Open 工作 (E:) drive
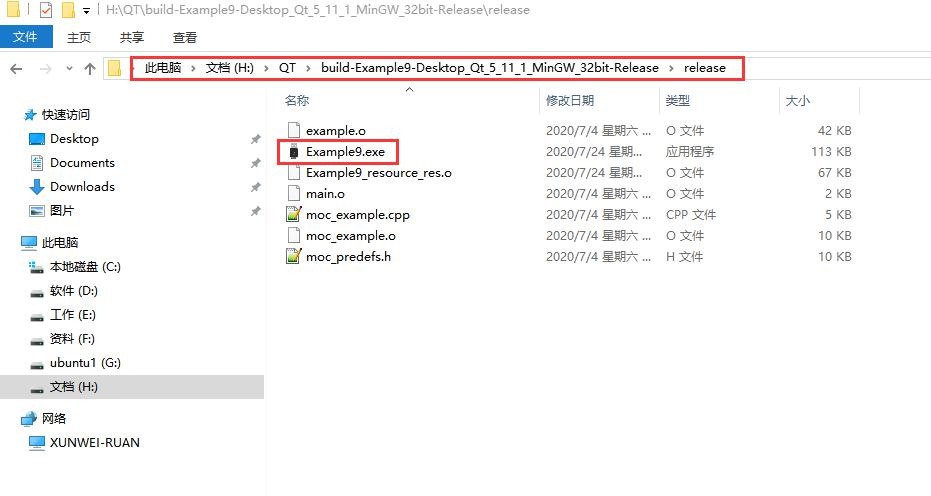 [72, 314]
